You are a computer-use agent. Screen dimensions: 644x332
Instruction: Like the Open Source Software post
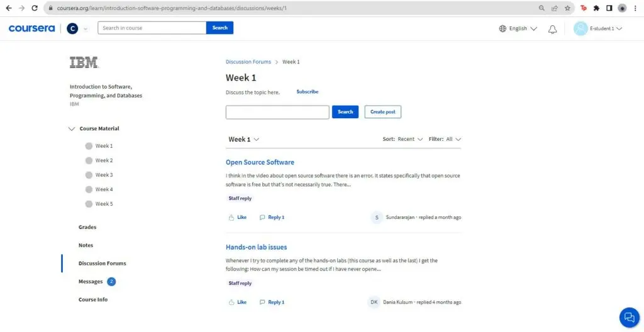click(238, 218)
